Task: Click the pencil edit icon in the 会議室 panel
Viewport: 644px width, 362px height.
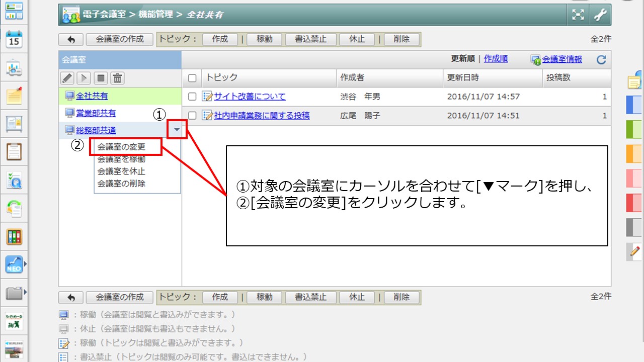Action: click(67, 78)
